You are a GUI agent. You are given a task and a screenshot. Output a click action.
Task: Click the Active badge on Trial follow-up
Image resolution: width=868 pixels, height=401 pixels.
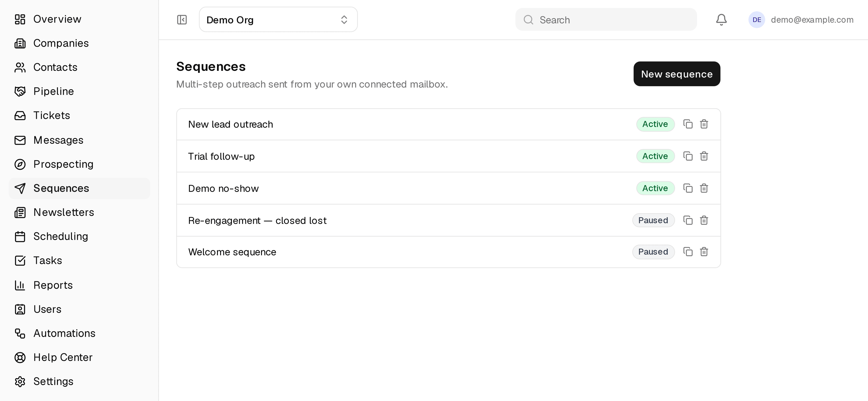point(655,156)
